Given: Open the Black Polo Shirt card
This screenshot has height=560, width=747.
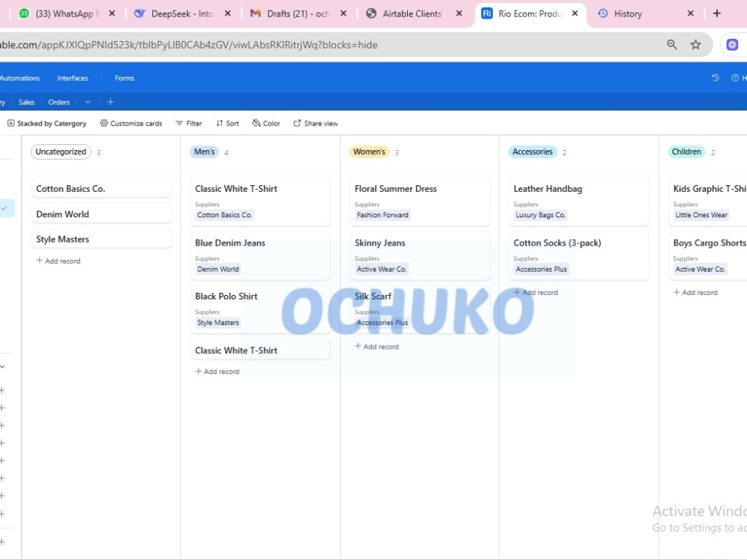Looking at the screenshot, I should pyautogui.click(x=261, y=310).
